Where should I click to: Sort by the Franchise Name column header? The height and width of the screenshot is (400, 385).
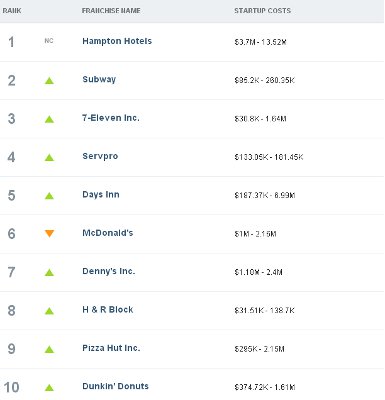coord(111,11)
